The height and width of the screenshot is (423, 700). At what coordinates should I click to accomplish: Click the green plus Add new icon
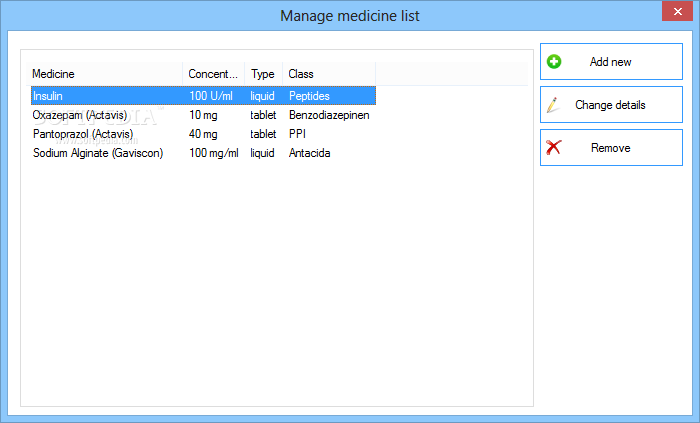point(554,62)
